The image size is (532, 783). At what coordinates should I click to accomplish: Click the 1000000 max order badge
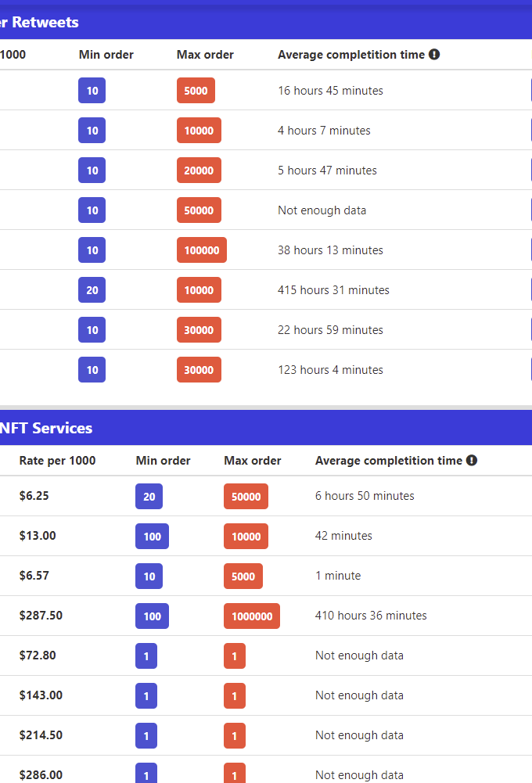pyautogui.click(x=252, y=616)
